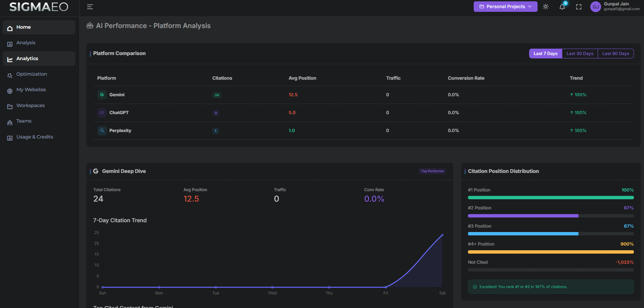Viewport: 644px width, 308px height.
Task: Collapse sidebar with hamburger menu icon
Action: pos(90,7)
